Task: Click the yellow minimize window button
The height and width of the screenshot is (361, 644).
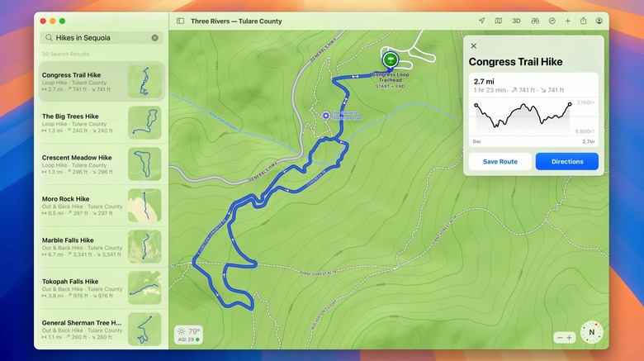Action: pos(53,21)
